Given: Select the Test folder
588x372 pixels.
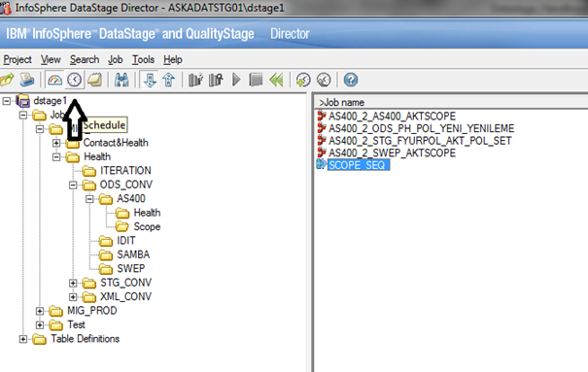Looking at the screenshot, I should (x=76, y=324).
